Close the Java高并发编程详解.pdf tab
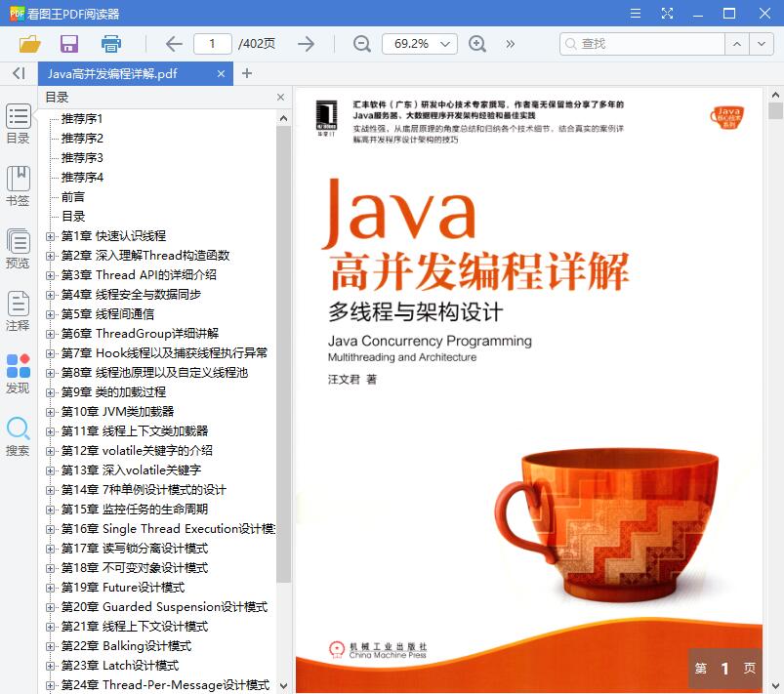The height and width of the screenshot is (694, 784). tap(221, 73)
